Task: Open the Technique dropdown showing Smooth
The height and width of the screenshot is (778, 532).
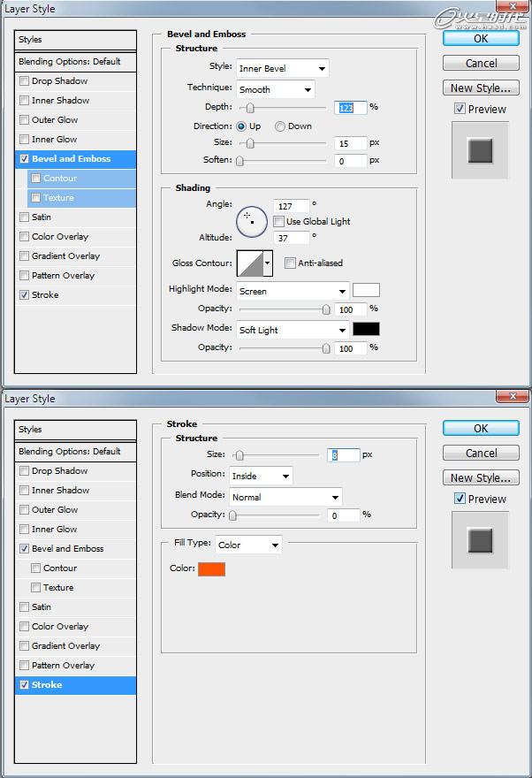Action: pyautogui.click(x=275, y=90)
